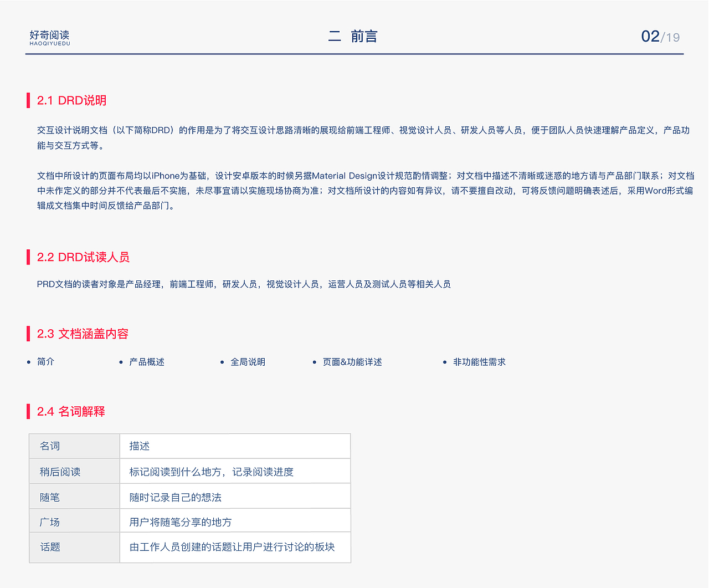Click the line beginning PRD文档的读者对象
The image size is (709, 588).
pyautogui.click(x=244, y=284)
